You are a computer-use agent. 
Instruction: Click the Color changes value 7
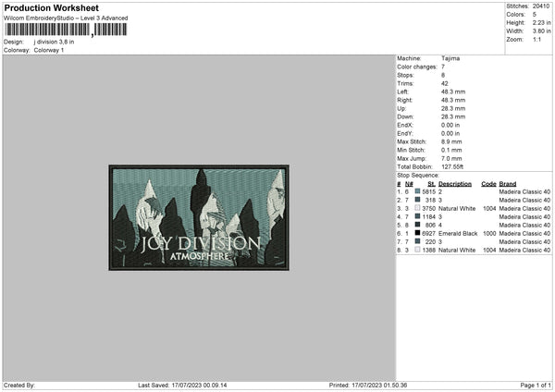pos(443,67)
